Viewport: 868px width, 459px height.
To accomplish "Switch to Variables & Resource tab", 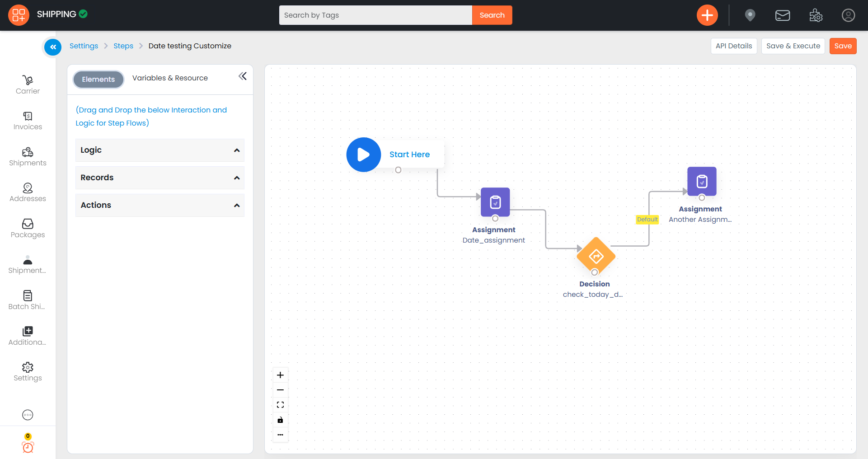I will click(170, 78).
